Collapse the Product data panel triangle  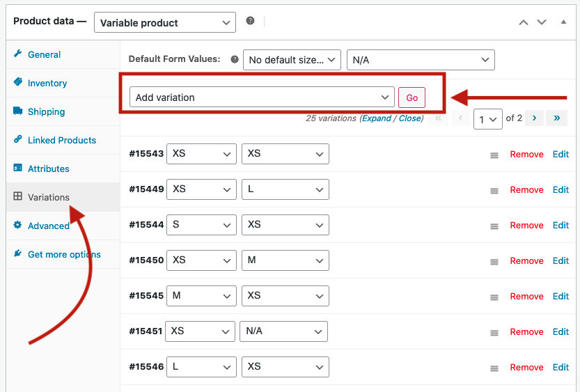[563, 22]
